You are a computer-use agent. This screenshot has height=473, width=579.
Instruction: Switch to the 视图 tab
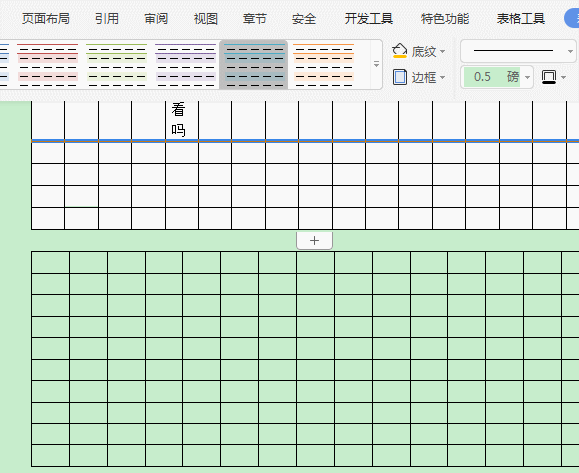click(206, 18)
